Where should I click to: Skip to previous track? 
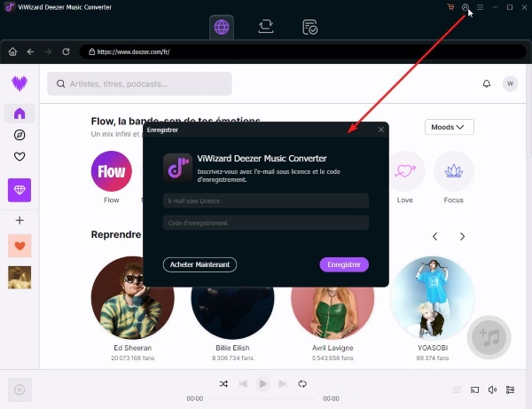pos(243,384)
